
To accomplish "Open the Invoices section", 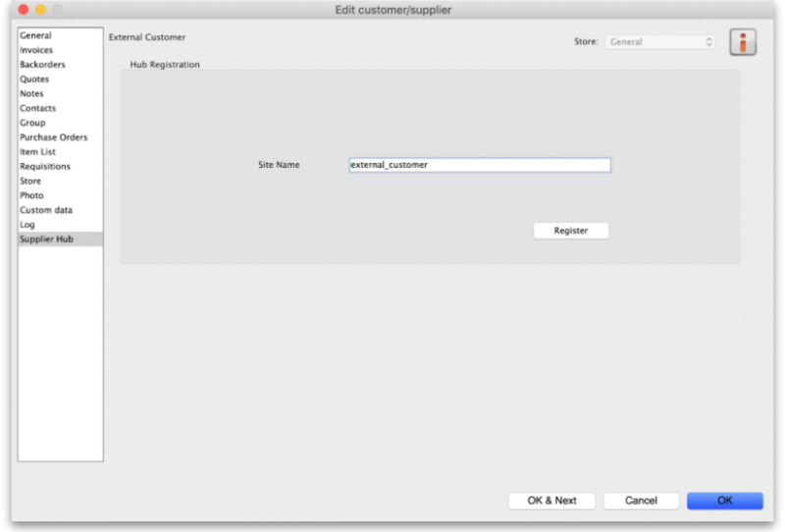I will [37, 50].
